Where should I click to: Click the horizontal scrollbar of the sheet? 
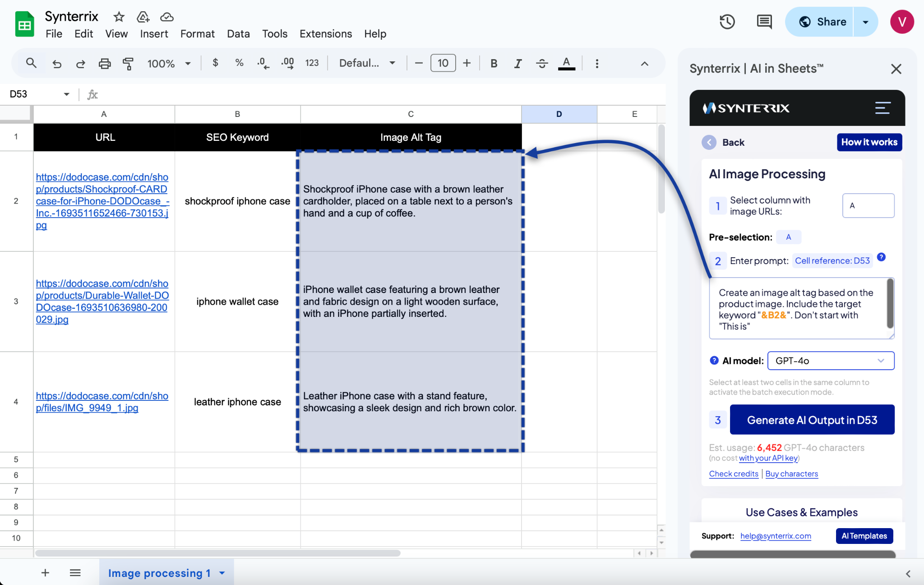coord(218,553)
